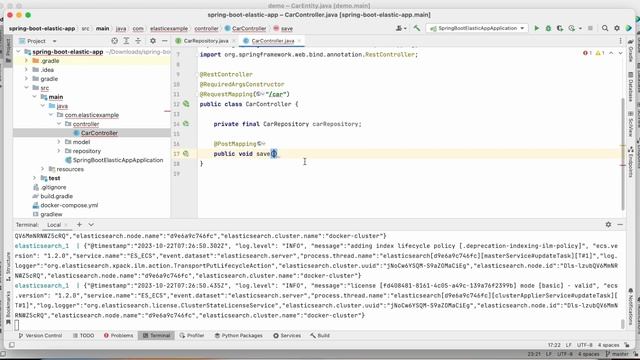Screen dimensions: 640x360
Task: Collapse the main folder in tree
Action: pyautogui.click(x=34, y=97)
